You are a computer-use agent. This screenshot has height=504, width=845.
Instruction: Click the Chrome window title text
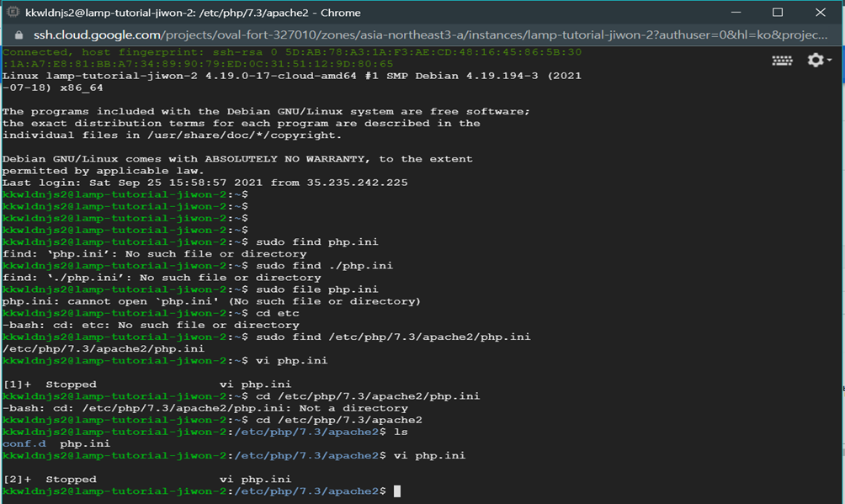pyautogui.click(x=193, y=13)
